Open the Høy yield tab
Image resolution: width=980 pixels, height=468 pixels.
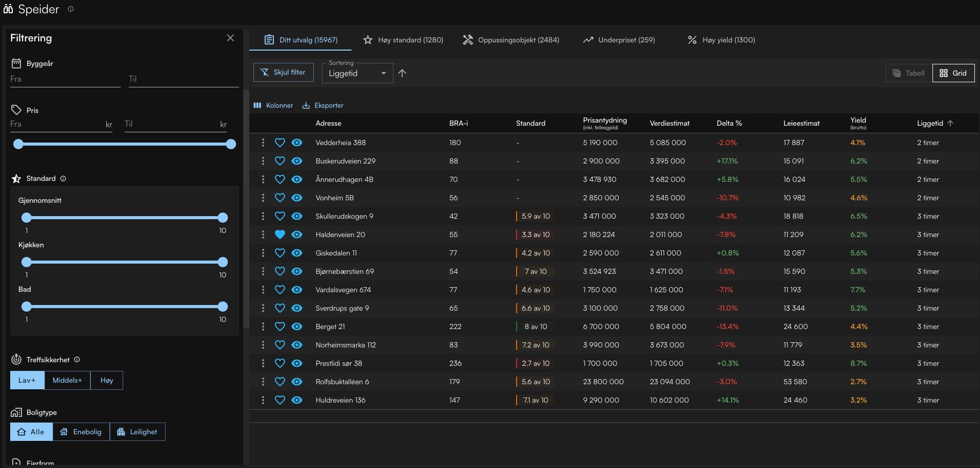click(x=721, y=40)
